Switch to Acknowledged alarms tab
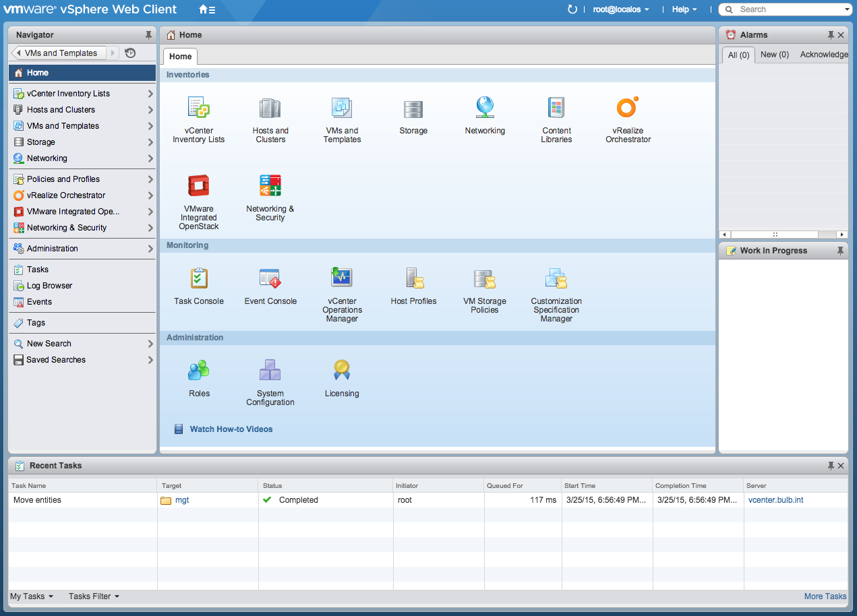857x616 pixels. tap(823, 55)
